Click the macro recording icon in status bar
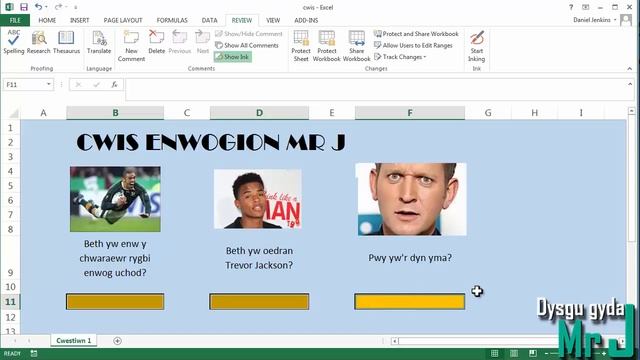Viewport: 640px width, 360px height. [34, 353]
